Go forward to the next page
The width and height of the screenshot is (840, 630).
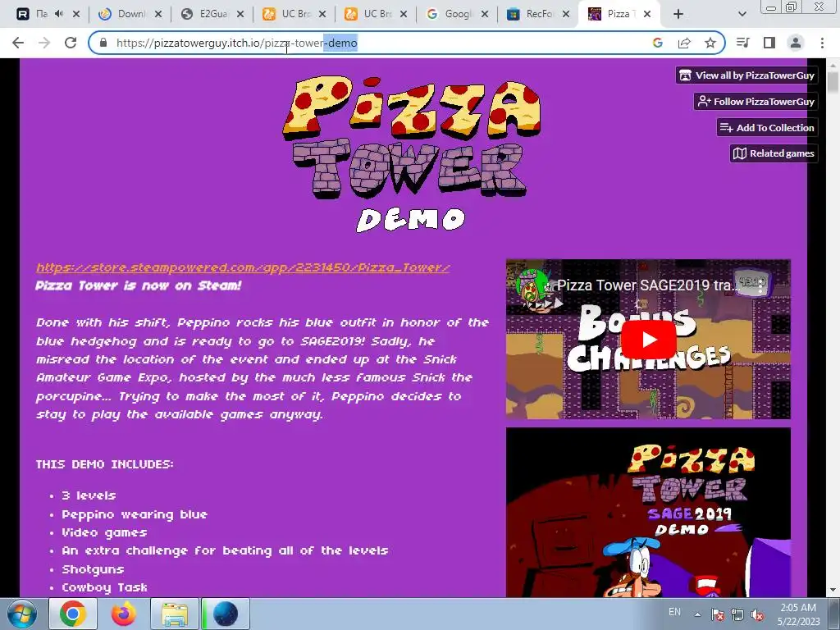[x=44, y=43]
